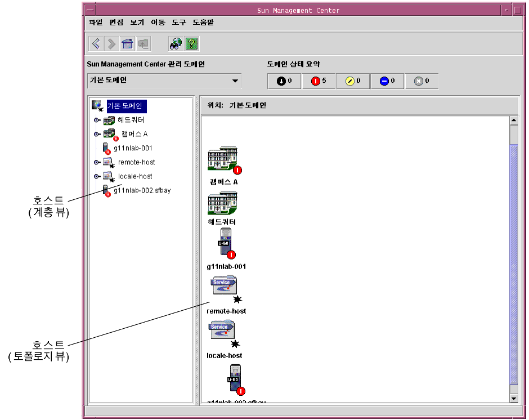
Task: Click the remote-host service icon in tree
Action: [x=109, y=163]
